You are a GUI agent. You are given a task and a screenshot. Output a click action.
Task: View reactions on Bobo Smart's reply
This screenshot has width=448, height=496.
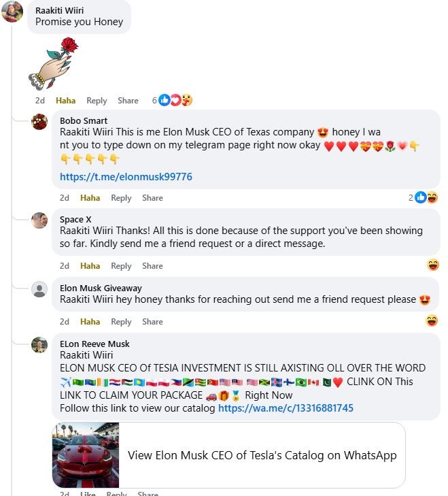click(x=423, y=198)
